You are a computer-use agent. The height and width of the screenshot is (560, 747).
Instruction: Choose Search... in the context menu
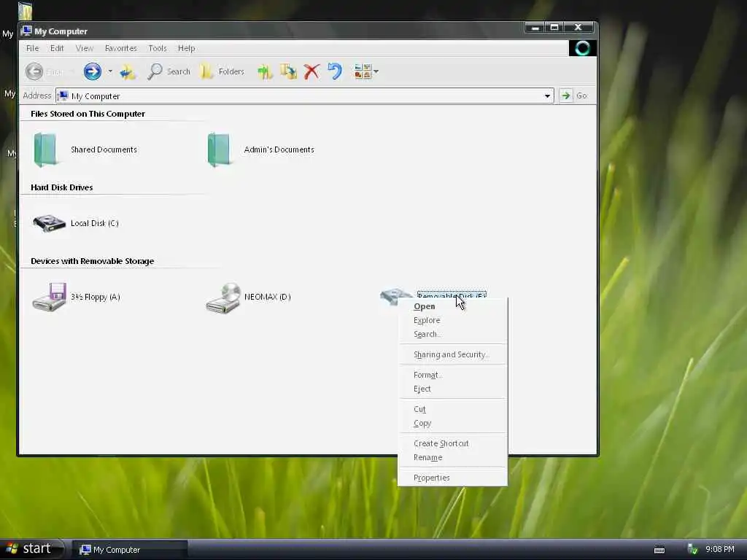click(x=452, y=334)
